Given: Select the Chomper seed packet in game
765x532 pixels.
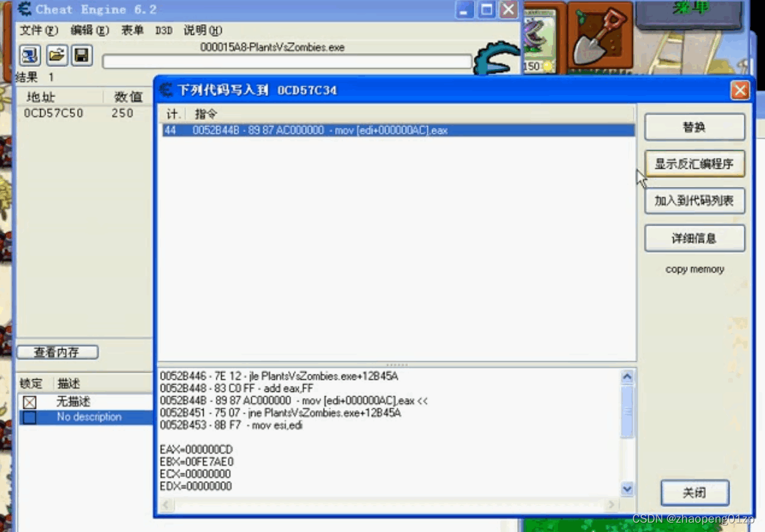Looking at the screenshot, I should (539, 40).
